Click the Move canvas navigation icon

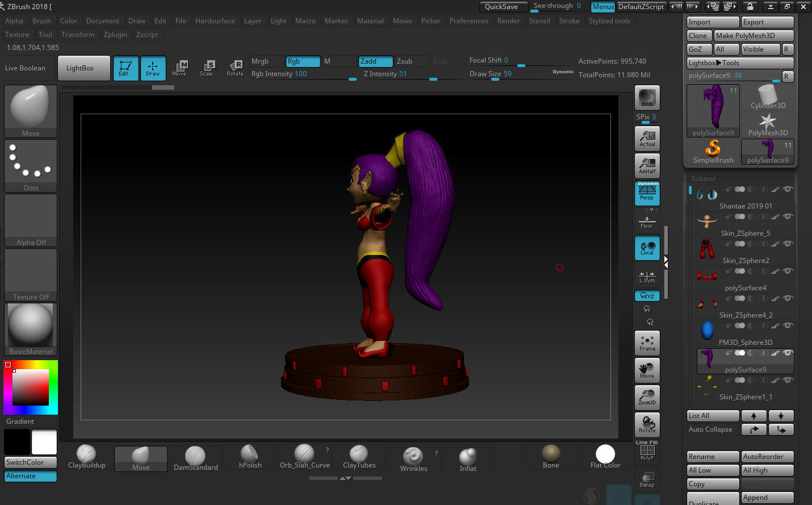pyautogui.click(x=647, y=370)
